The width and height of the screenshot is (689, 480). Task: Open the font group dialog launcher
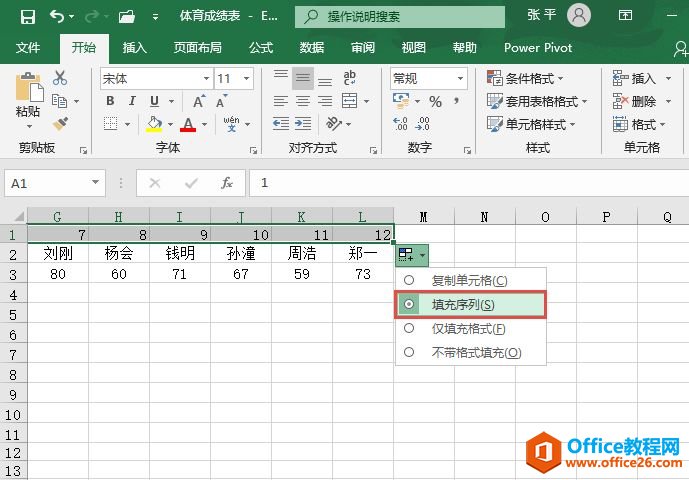[253, 150]
